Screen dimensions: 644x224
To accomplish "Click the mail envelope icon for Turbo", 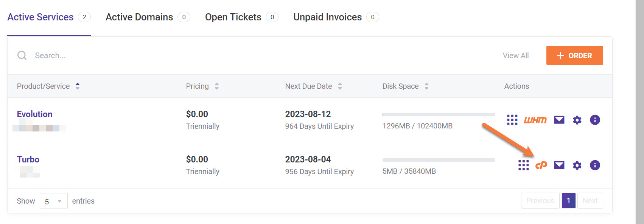I will coord(559,165).
